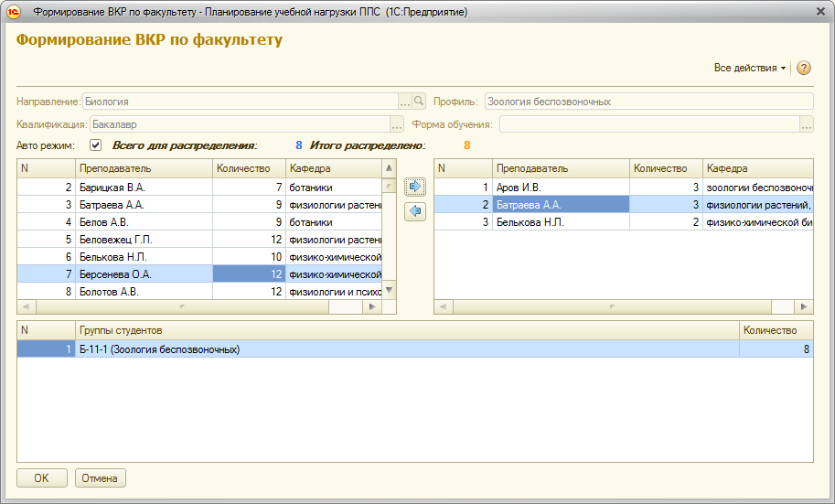Click the left table's vertical scrollbar thumb
The width and height of the screenshot is (835, 504).
click(390, 186)
